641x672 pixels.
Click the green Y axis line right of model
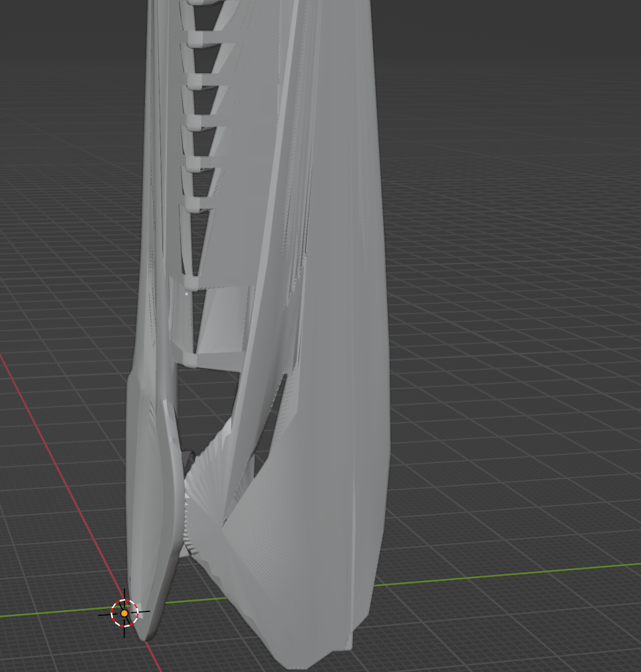505,575
